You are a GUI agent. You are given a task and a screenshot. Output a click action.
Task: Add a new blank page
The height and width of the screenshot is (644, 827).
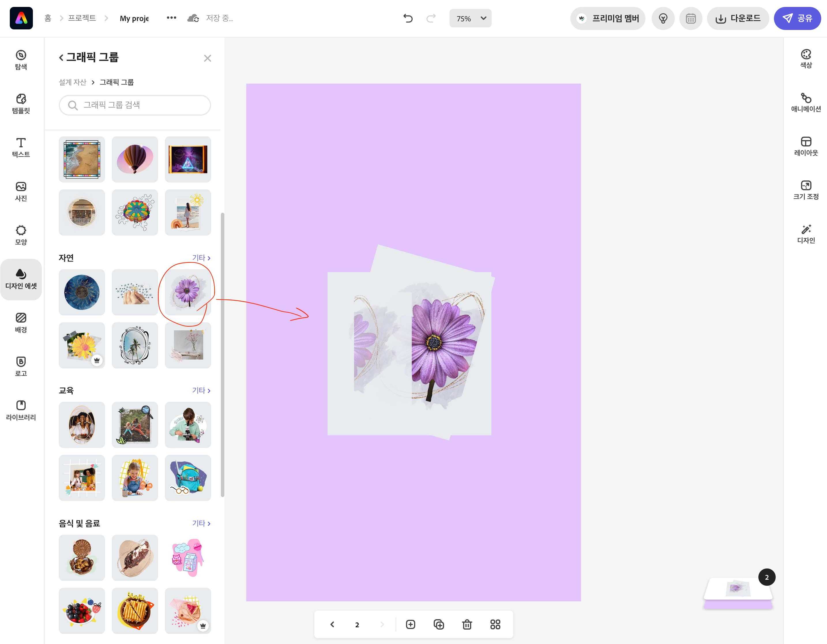(x=410, y=624)
